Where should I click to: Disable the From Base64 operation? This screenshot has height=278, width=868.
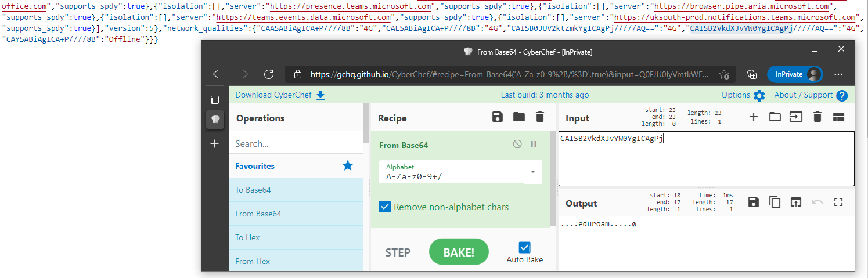(517, 144)
